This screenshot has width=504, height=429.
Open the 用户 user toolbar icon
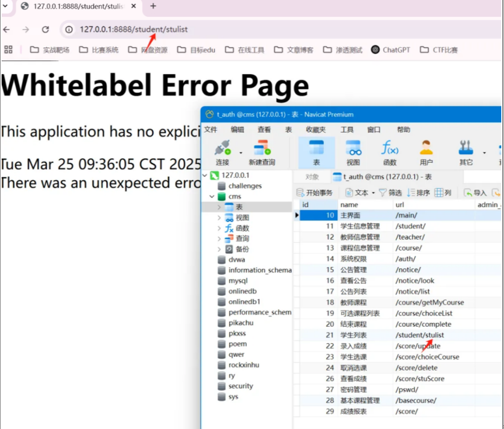(426, 148)
